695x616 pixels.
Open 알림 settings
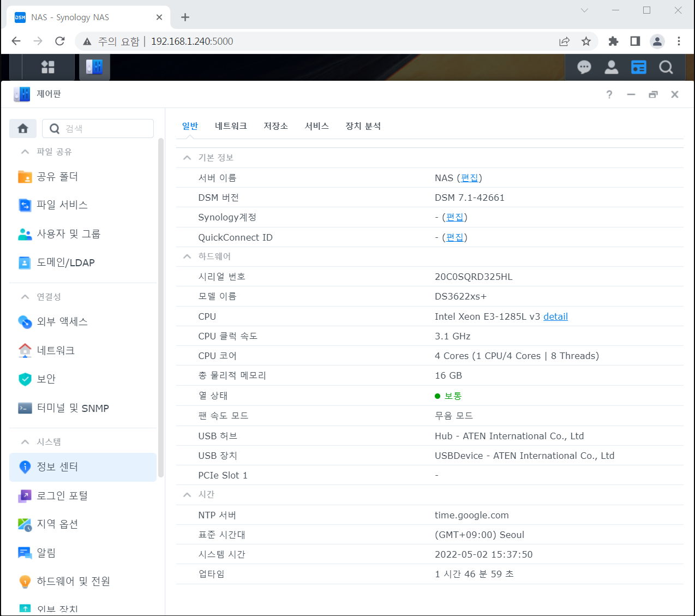click(83, 553)
